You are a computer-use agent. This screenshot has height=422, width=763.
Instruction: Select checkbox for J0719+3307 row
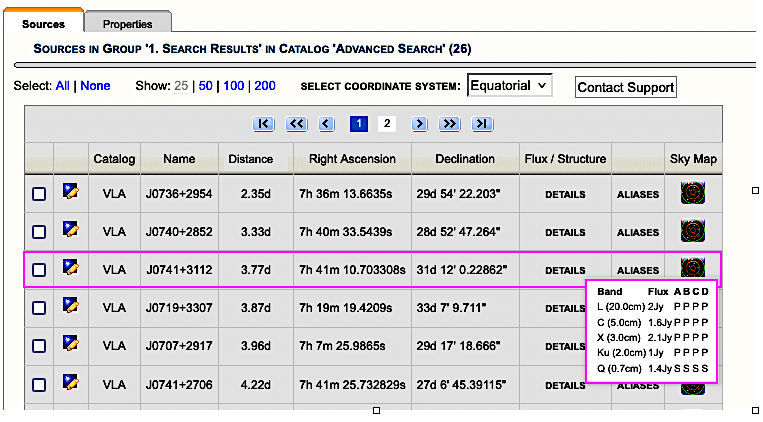point(39,309)
